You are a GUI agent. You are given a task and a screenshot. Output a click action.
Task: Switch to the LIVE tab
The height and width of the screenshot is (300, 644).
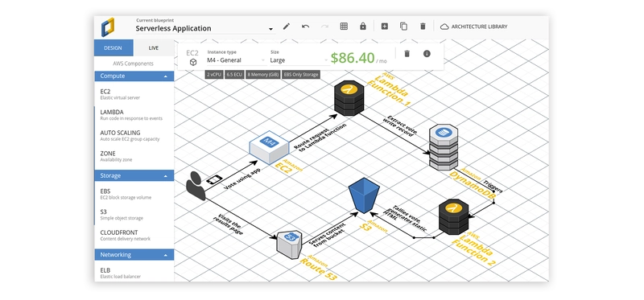(x=154, y=48)
